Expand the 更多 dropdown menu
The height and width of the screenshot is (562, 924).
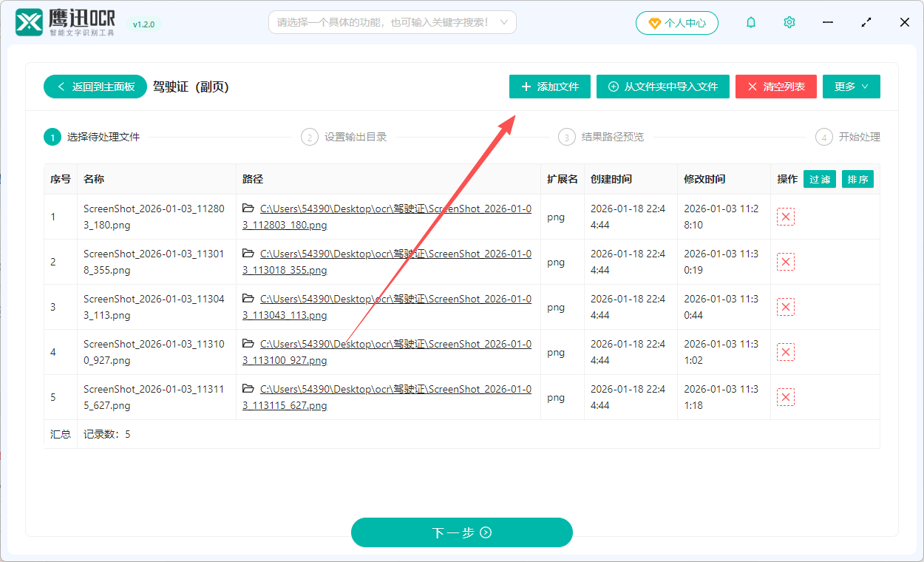851,87
